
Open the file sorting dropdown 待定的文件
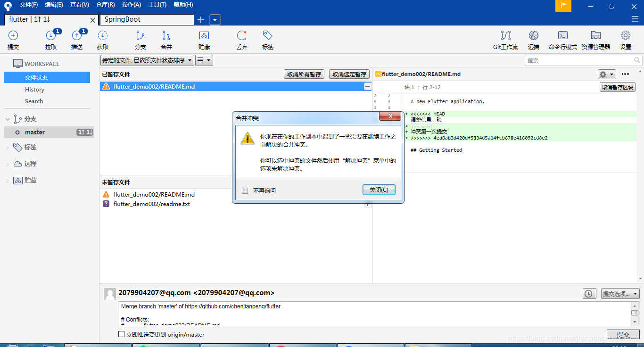tap(147, 60)
